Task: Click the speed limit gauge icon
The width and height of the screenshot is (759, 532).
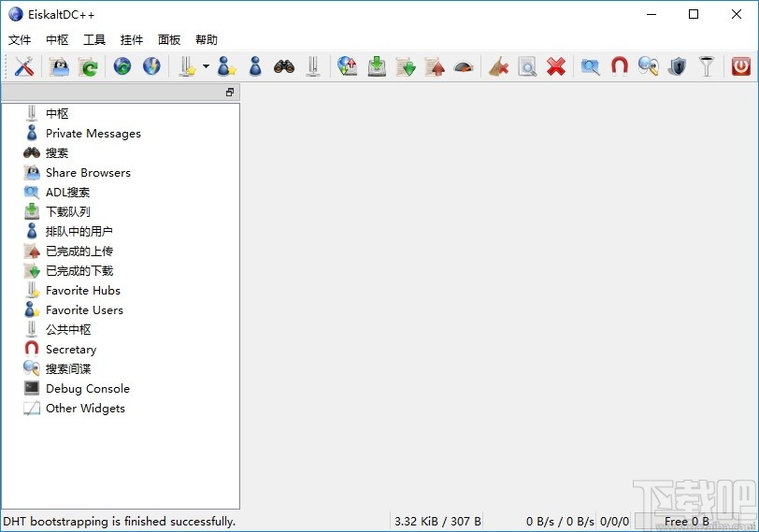Action: tap(464, 66)
